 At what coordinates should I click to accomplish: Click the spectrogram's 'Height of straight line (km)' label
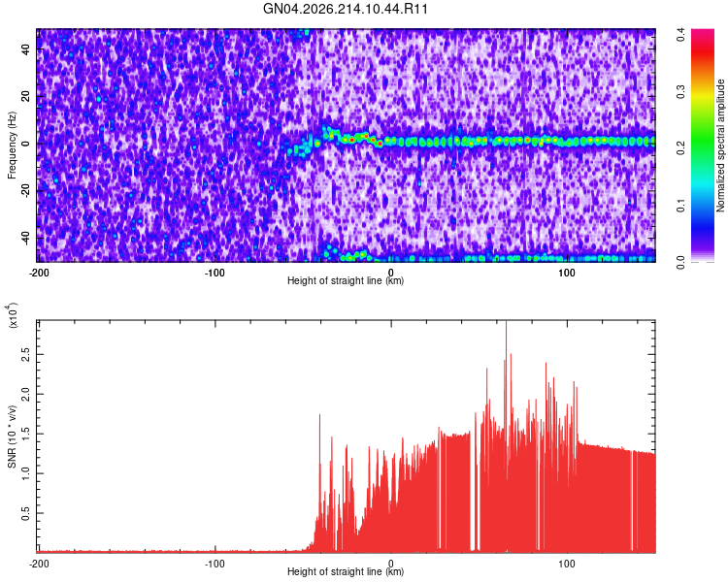tap(346, 280)
